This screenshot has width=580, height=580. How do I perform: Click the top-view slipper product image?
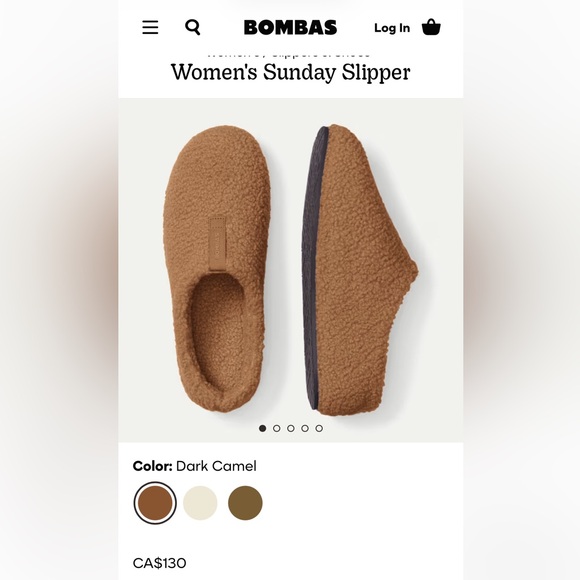click(x=218, y=269)
